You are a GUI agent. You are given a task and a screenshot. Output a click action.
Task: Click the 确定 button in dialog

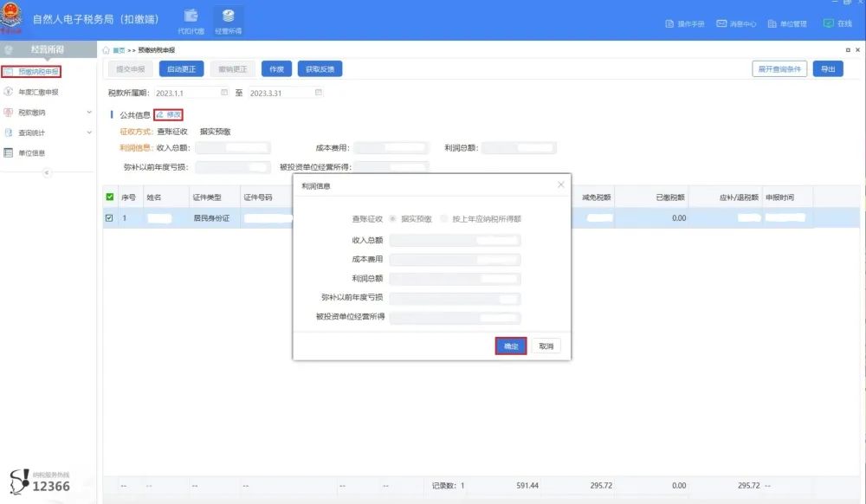coord(511,346)
